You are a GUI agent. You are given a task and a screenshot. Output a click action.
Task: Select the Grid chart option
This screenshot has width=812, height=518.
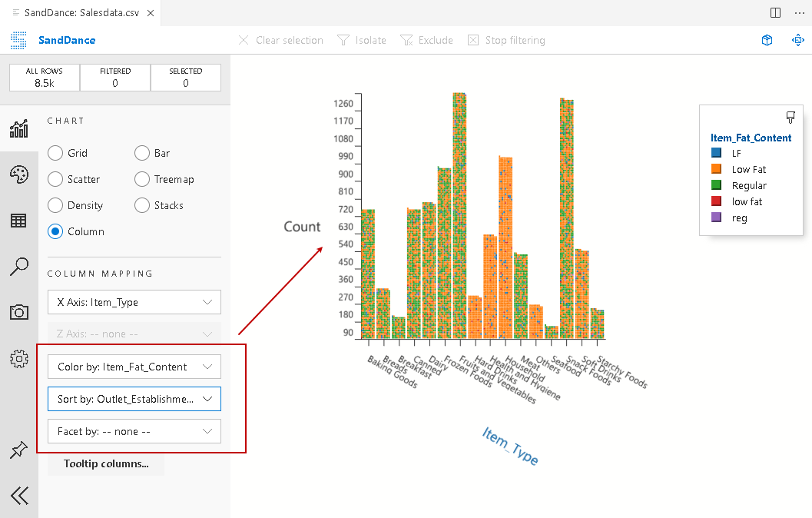[68, 153]
